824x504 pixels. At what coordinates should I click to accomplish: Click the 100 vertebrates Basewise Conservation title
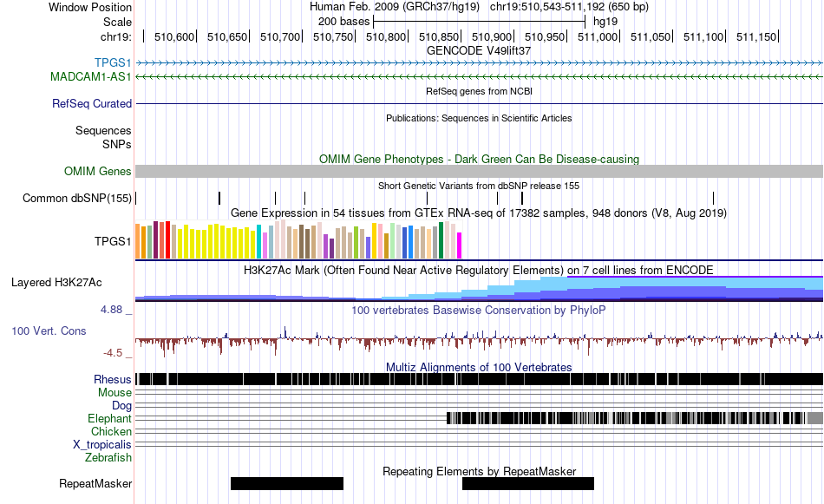coord(479,310)
